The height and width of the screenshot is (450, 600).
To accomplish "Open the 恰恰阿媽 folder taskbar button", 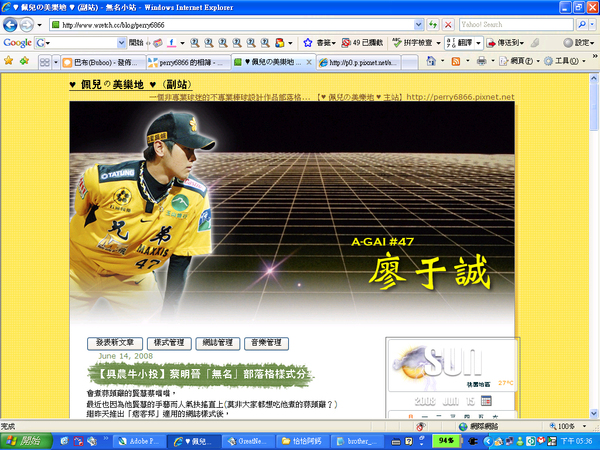I will (x=303, y=441).
